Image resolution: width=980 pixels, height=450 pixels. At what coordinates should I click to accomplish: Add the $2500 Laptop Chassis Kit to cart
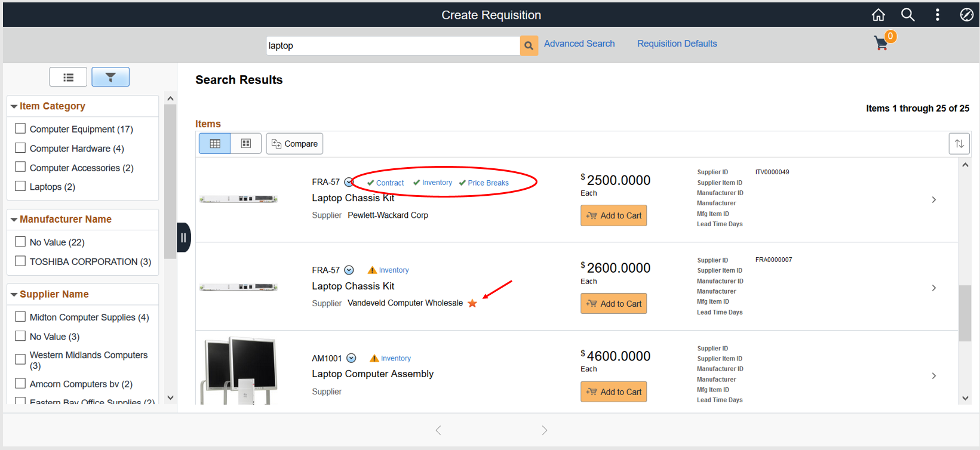pyautogui.click(x=613, y=215)
